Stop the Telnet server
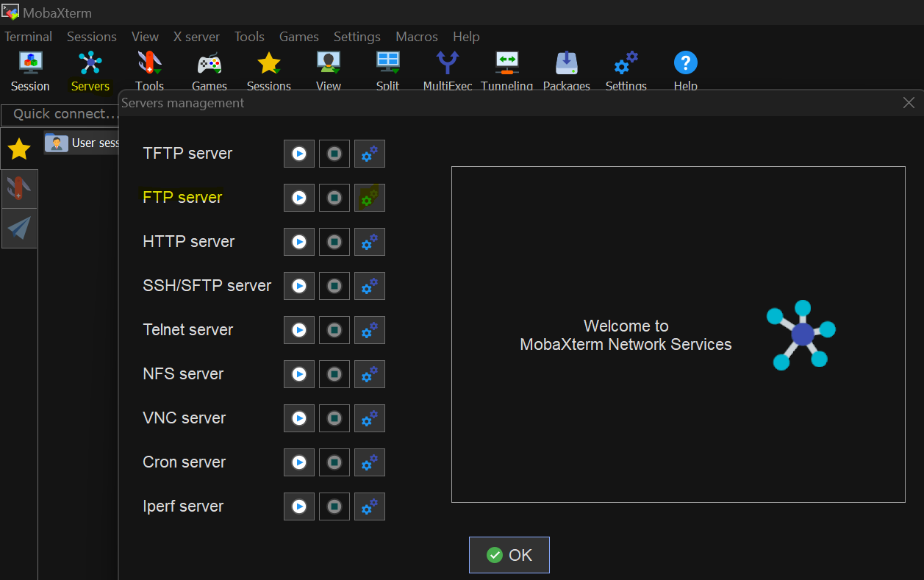The image size is (924, 580). pos(334,330)
